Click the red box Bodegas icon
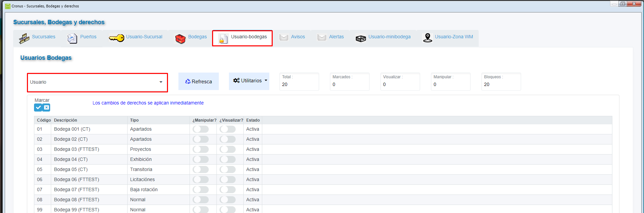This screenshot has height=213, width=644. point(180,39)
